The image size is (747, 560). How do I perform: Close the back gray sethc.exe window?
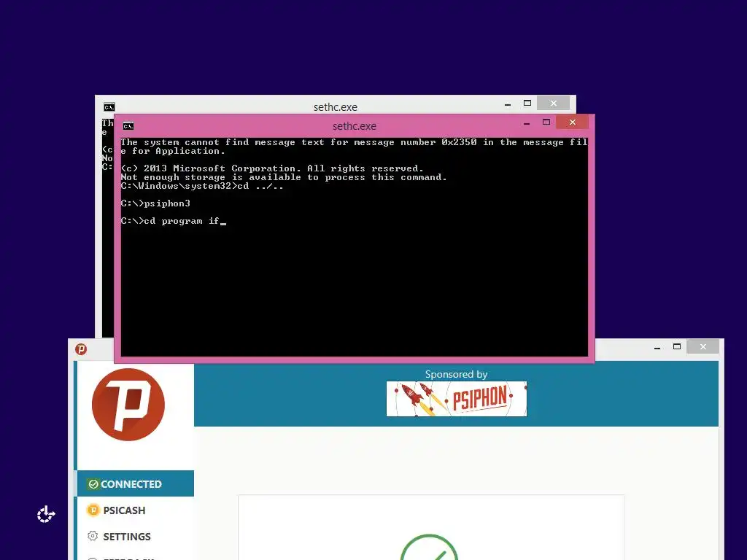coord(553,103)
